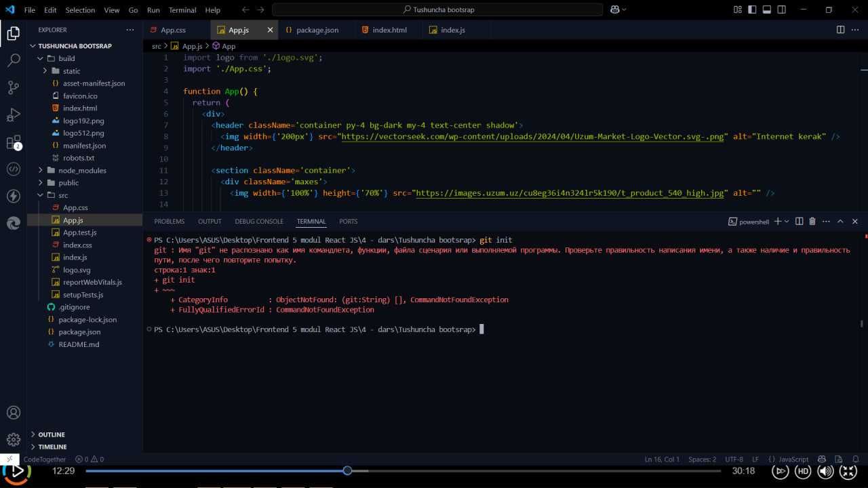This screenshot has width=868, height=488.
Task: Click the video progress slider handle
Action: coord(347,470)
